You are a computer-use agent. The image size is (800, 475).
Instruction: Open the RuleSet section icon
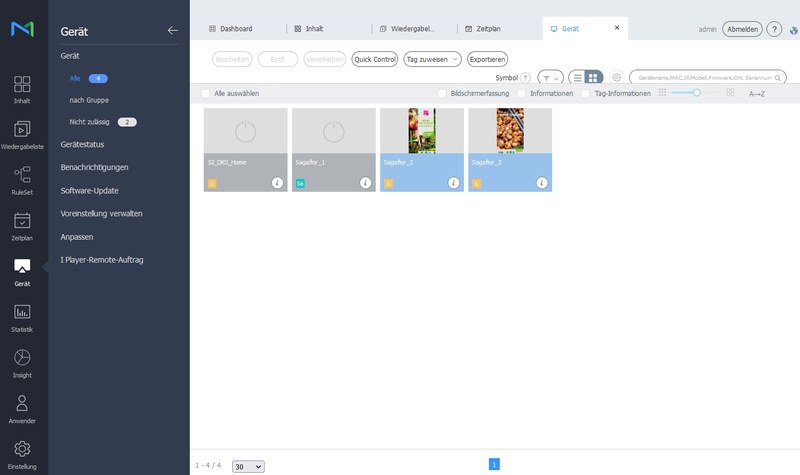pos(22,180)
